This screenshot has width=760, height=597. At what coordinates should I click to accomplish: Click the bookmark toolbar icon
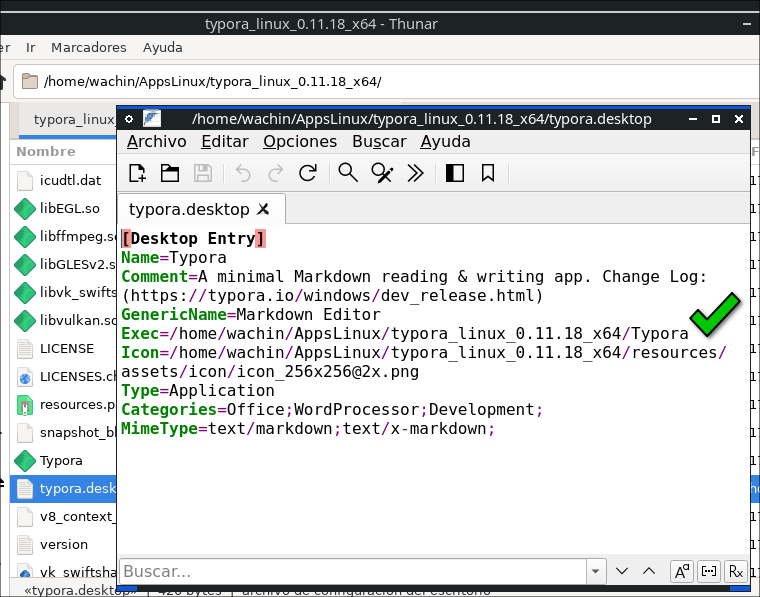coord(488,173)
